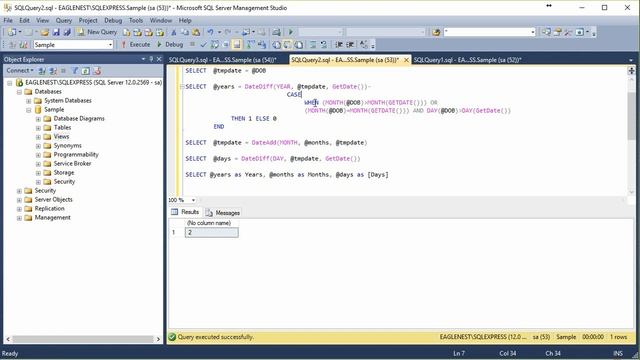Click the Refresh icon in Object Explorer
The height and width of the screenshot is (360, 640).
pos(85,71)
